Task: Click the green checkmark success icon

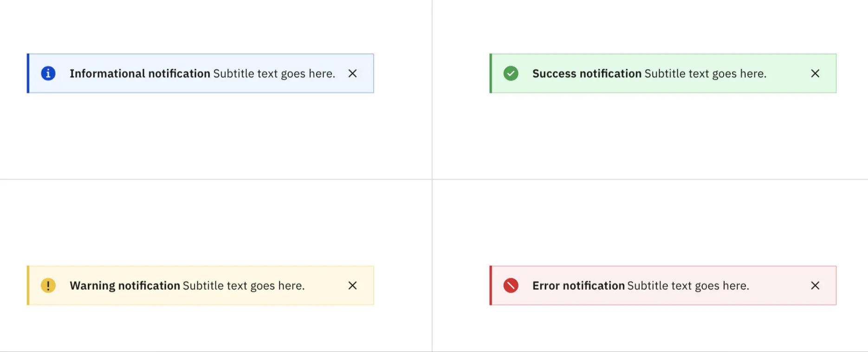Action: click(511, 73)
